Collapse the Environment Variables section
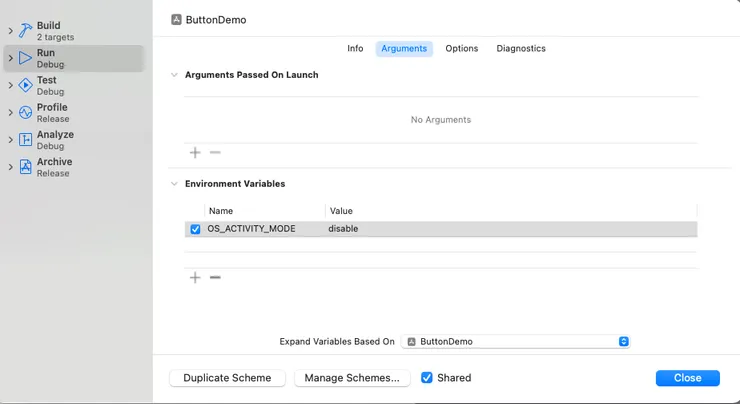 174,184
